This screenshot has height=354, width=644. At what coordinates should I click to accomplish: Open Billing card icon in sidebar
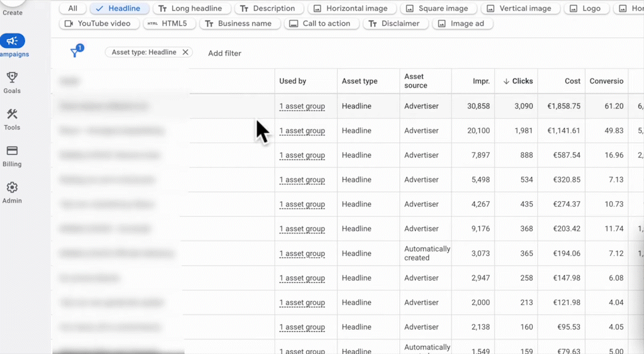[x=12, y=151]
